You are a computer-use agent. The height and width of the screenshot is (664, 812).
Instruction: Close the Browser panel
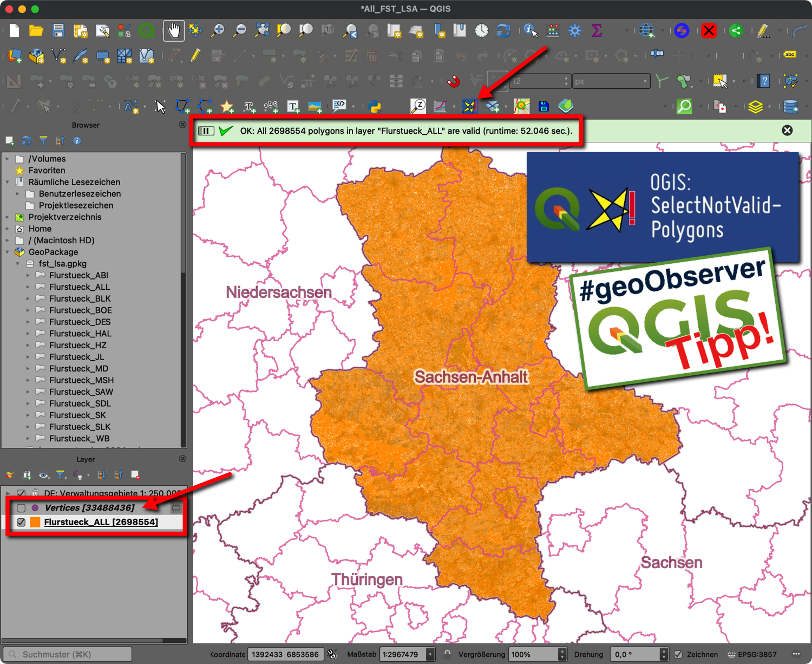(x=182, y=125)
